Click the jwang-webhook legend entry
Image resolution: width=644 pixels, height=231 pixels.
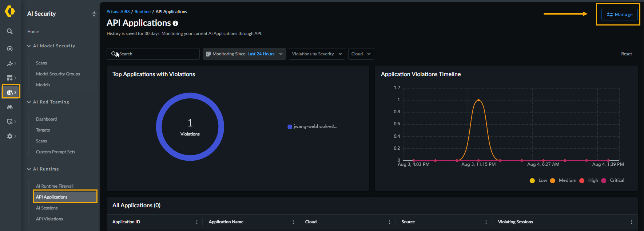[x=313, y=126]
